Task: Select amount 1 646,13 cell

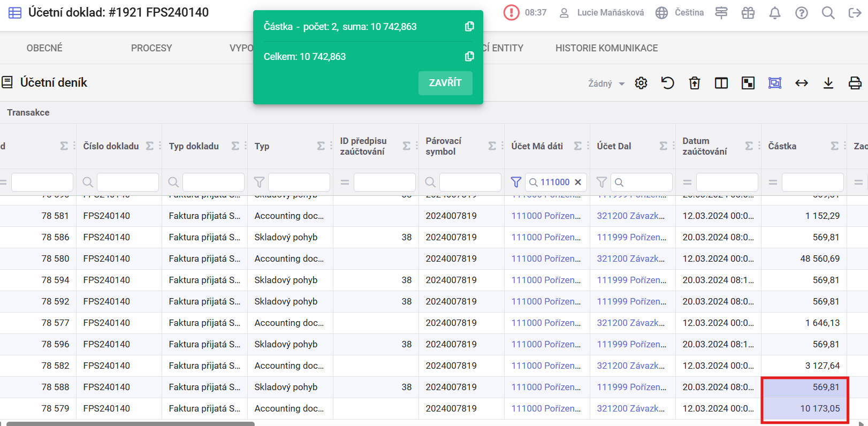Action: click(x=804, y=323)
